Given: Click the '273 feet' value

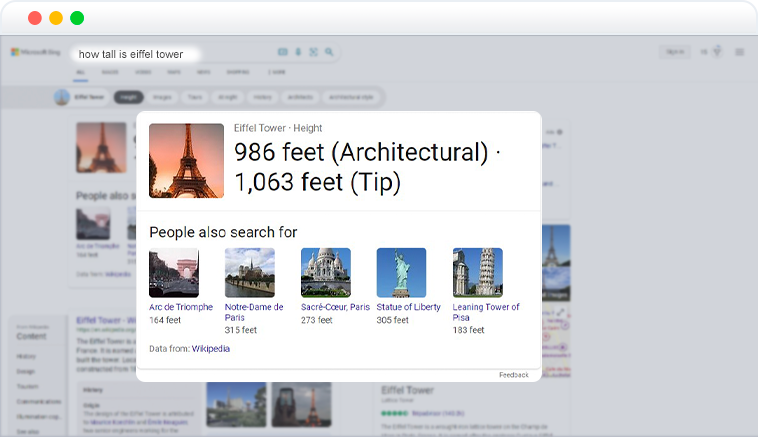Looking at the screenshot, I should (317, 320).
